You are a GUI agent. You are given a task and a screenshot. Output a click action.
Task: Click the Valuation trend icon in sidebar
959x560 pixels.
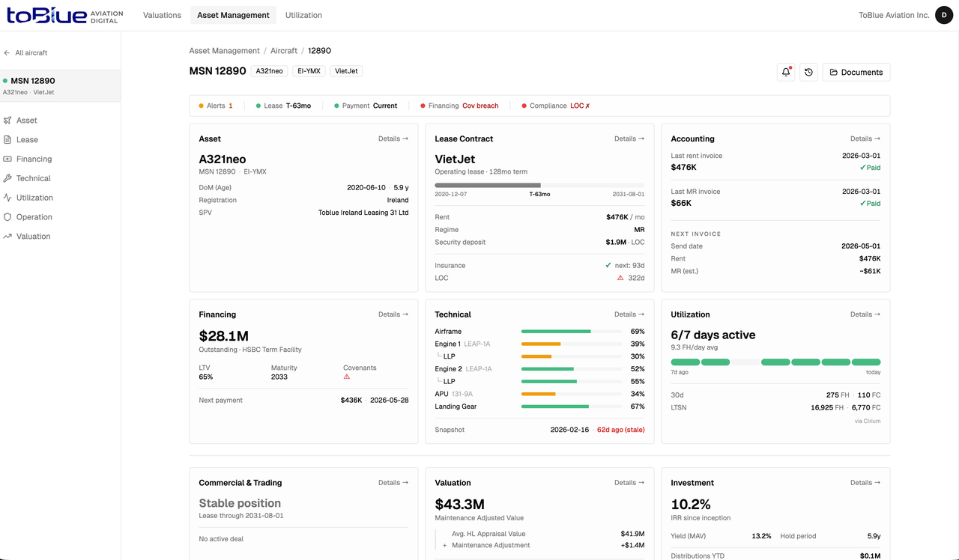tap(7, 237)
